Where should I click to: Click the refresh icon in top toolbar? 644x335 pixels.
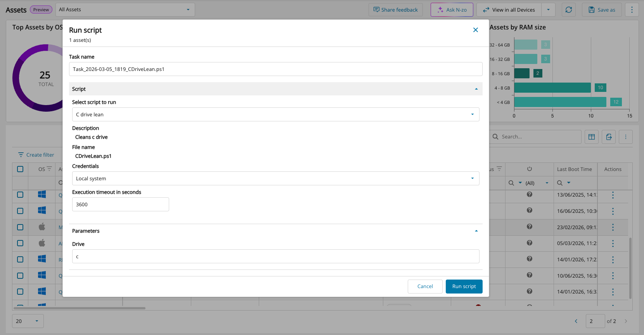point(568,10)
